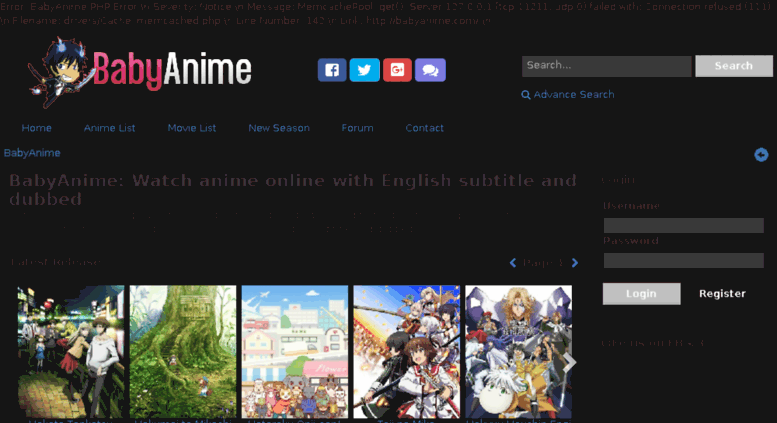Image resolution: width=777 pixels, height=423 pixels.
Task: Open the Twitter social icon
Action: coord(365,70)
